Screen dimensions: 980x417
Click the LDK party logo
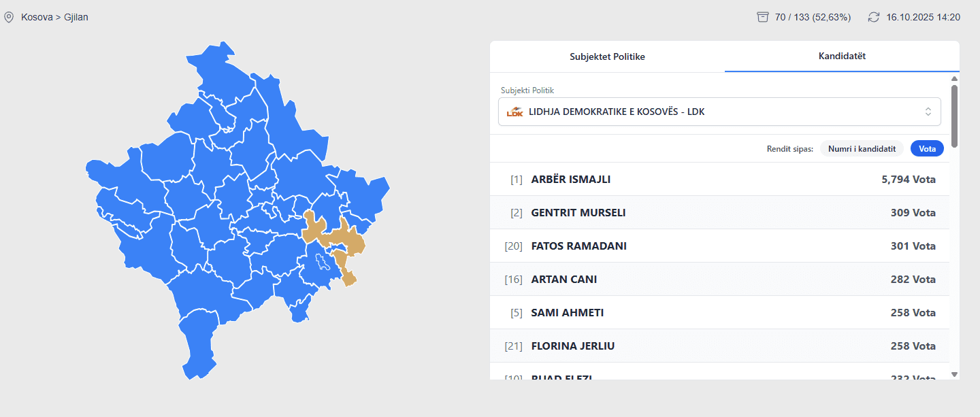[x=514, y=112]
